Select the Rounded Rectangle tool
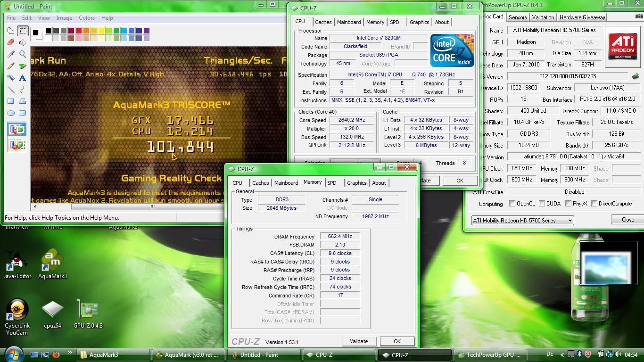Screen dimensions: 644x362 click(x=22, y=113)
